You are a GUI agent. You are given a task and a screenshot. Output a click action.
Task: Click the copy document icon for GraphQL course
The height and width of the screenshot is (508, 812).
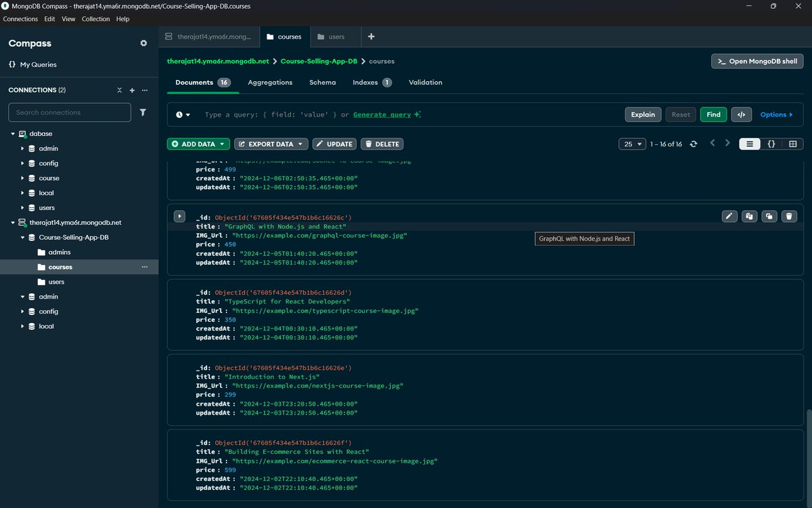pyautogui.click(x=749, y=216)
